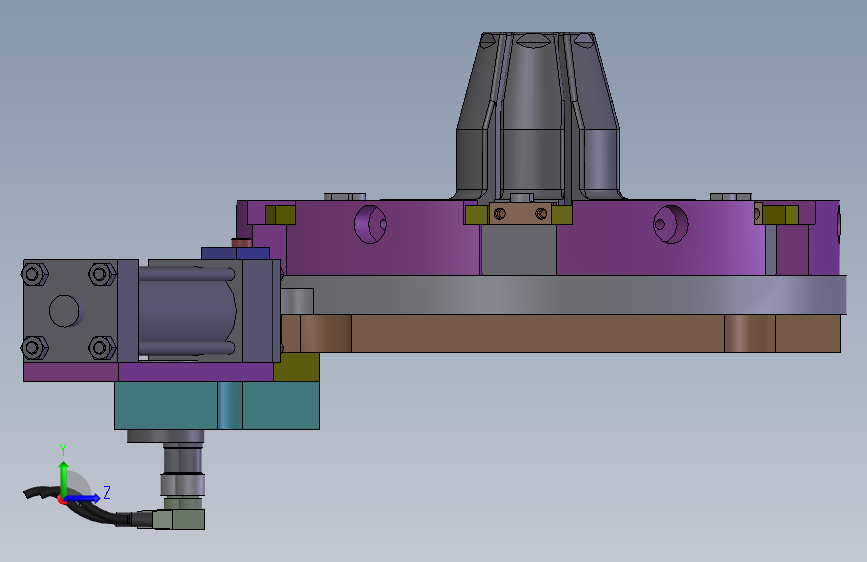Image resolution: width=867 pixels, height=562 pixels.
Task: Select the long brown base plate
Action: [561, 333]
